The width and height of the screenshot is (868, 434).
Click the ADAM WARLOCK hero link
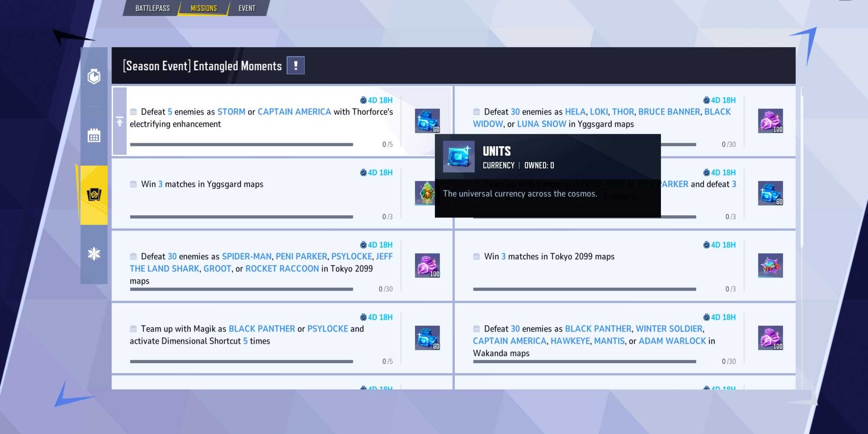click(x=672, y=341)
